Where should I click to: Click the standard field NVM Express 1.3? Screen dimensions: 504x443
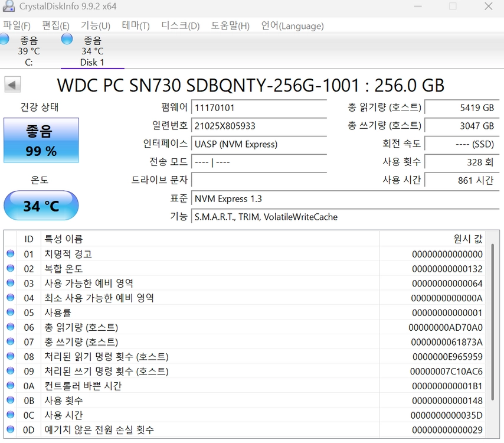tap(345, 198)
